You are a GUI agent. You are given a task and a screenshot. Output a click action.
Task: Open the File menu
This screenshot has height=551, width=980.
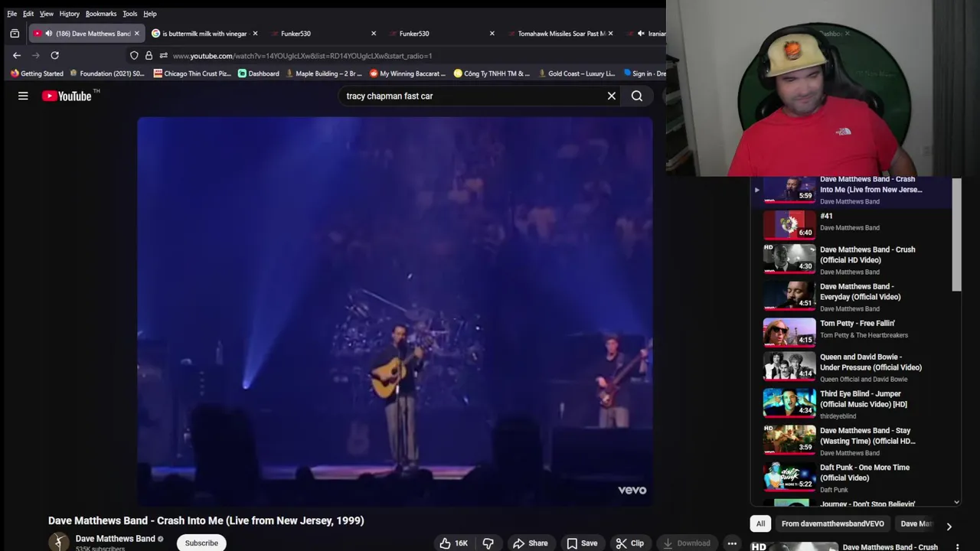point(11,14)
